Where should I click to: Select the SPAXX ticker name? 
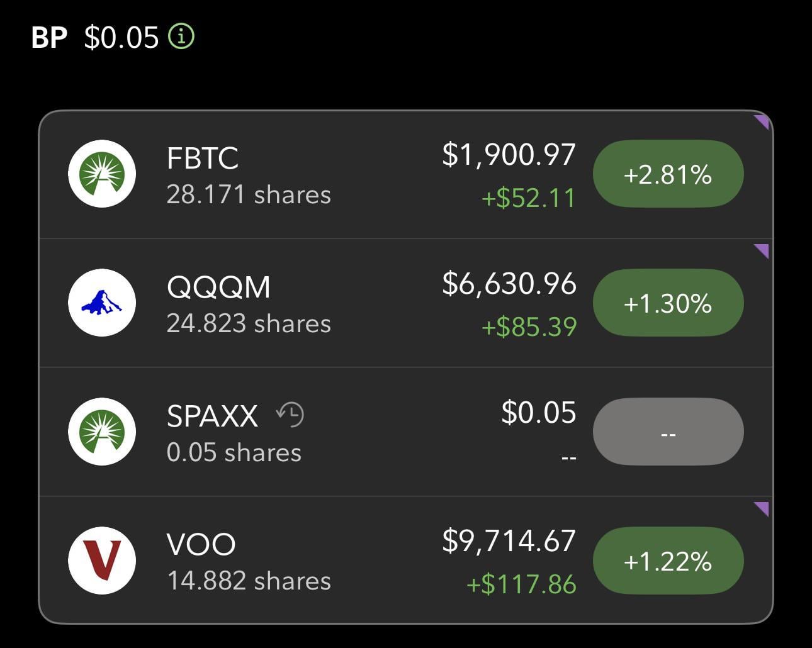(212, 416)
